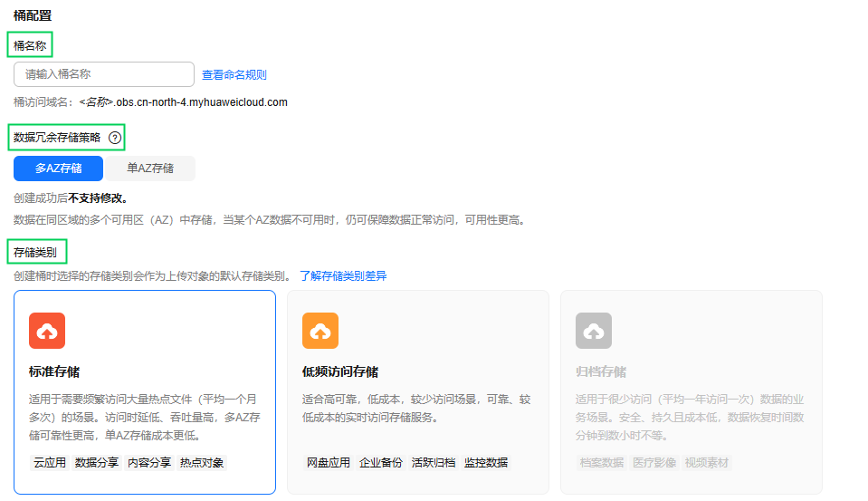This screenshot has height=501, width=868.
Task: Click the orange 低频访问存储 cloud icon
Action: click(x=320, y=331)
